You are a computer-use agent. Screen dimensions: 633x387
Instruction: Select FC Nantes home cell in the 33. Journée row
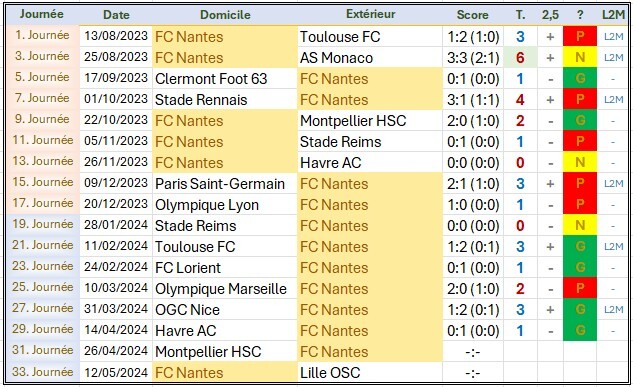[x=225, y=372]
